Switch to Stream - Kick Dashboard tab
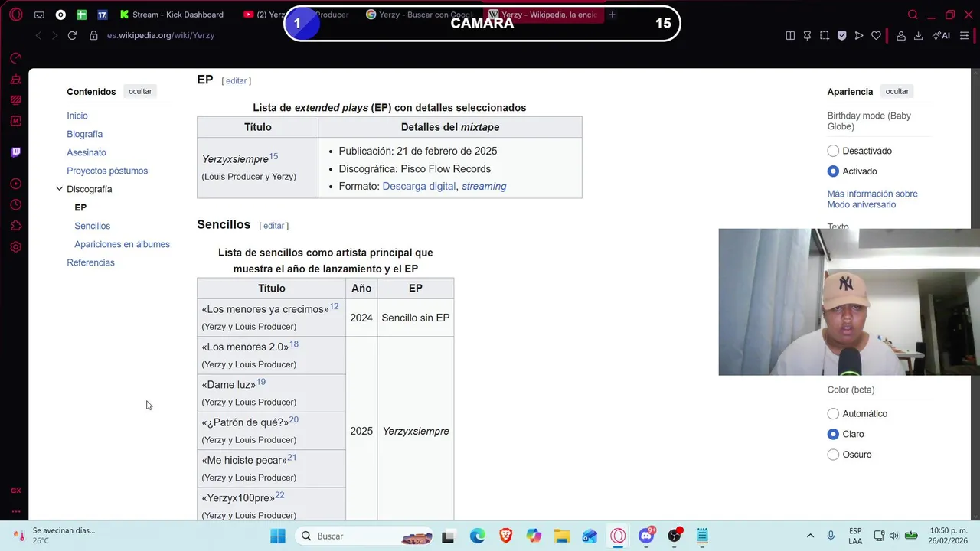 (171, 15)
